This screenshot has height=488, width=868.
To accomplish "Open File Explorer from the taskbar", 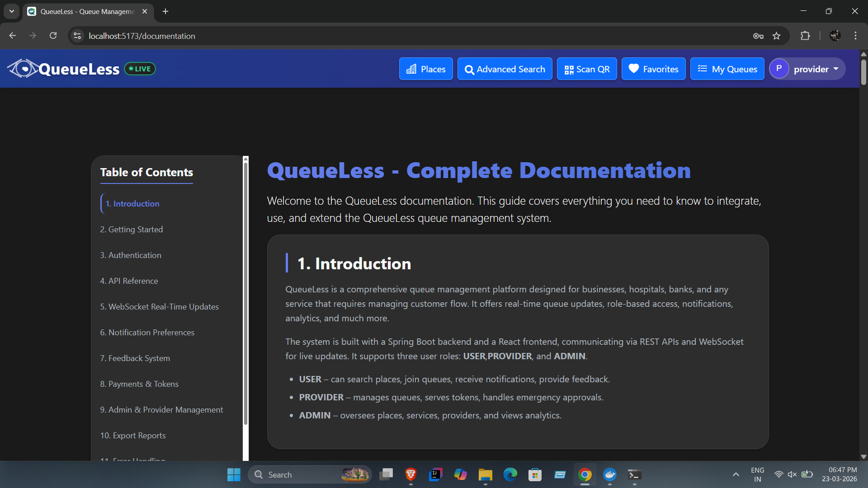I will (485, 474).
